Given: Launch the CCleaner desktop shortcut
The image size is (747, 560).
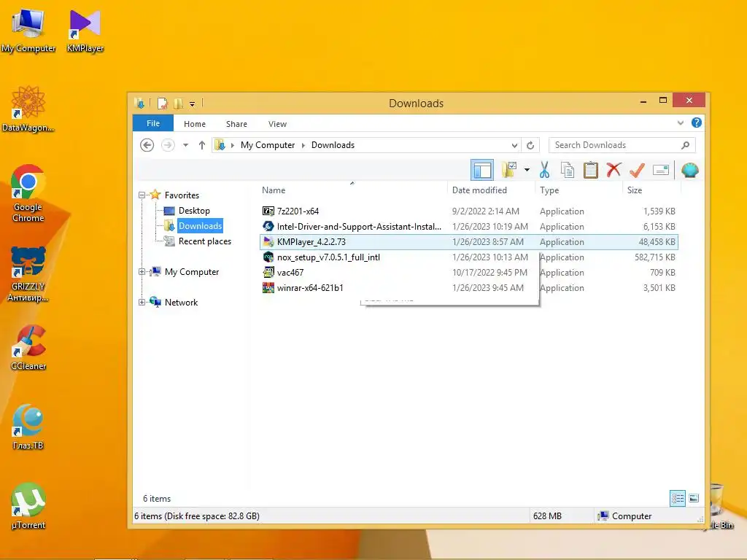Looking at the screenshot, I should click(x=28, y=348).
